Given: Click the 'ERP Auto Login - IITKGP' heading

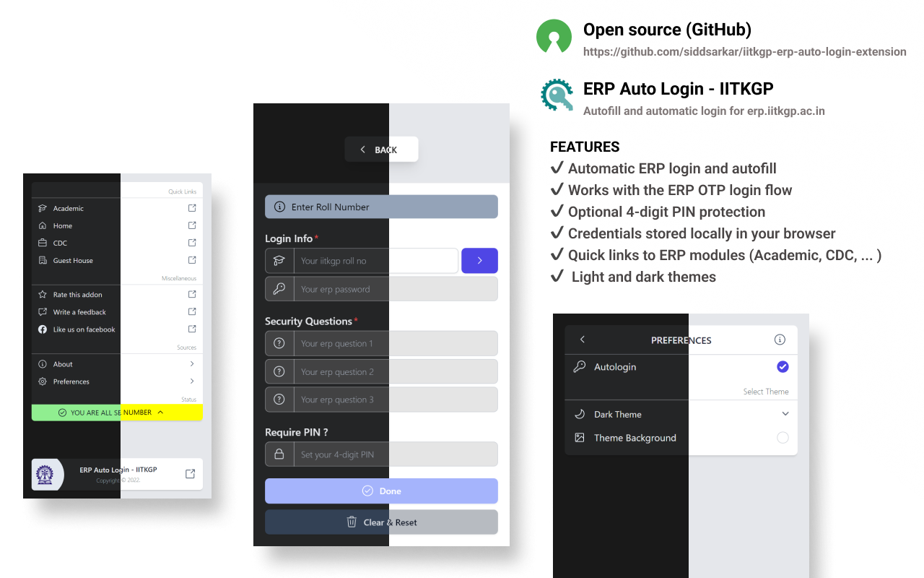Looking at the screenshot, I should [679, 89].
